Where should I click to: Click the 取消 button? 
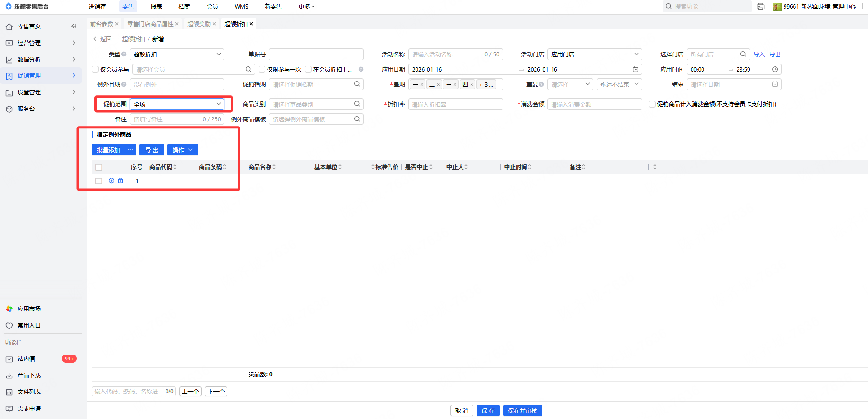(x=462, y=410)
